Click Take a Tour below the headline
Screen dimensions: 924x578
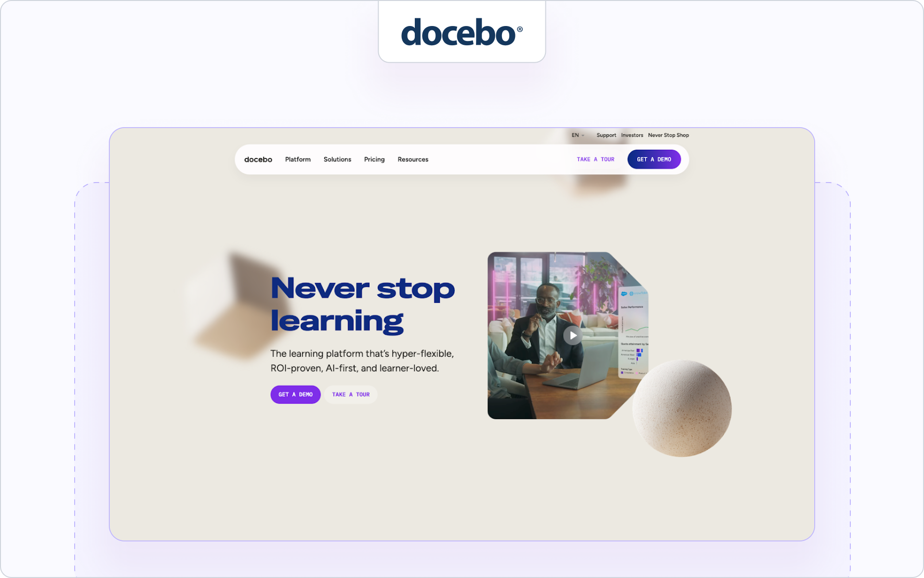pos(351,394)
